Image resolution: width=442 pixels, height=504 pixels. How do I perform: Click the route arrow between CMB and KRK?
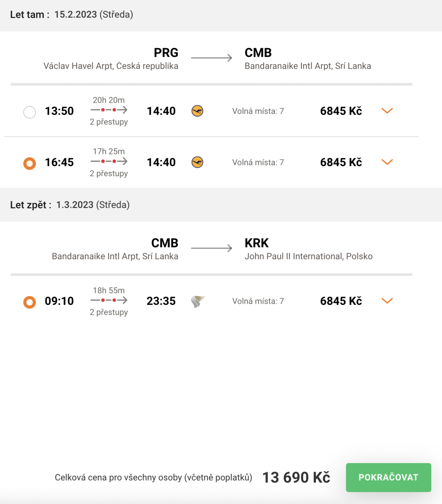coord(211,248)
